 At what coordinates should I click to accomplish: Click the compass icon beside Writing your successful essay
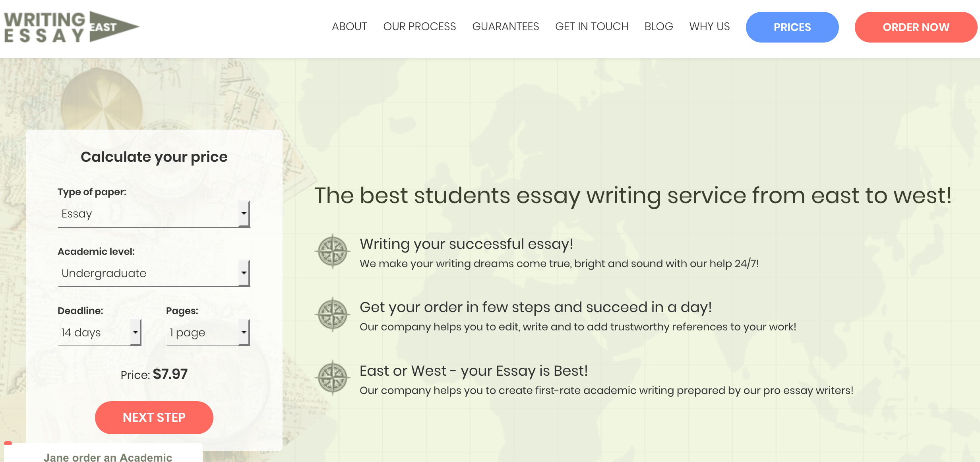pyautogui.click(x=333, y=251)
